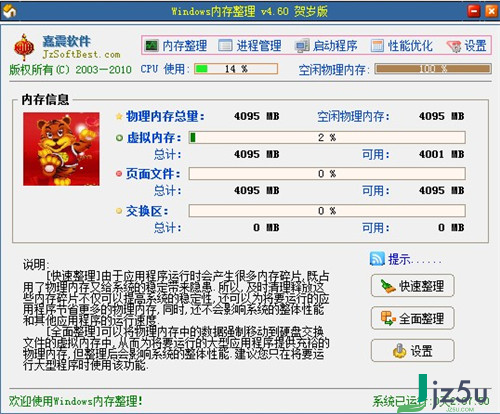Viewport: 500px width, 414px height.
Task: Click the 空闲物理内存 top progress bar
Action: 433,69
